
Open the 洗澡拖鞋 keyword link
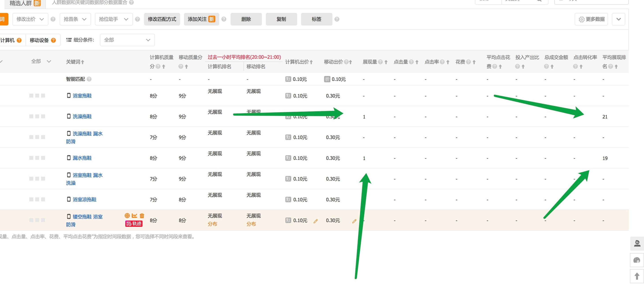click(82, 116)
